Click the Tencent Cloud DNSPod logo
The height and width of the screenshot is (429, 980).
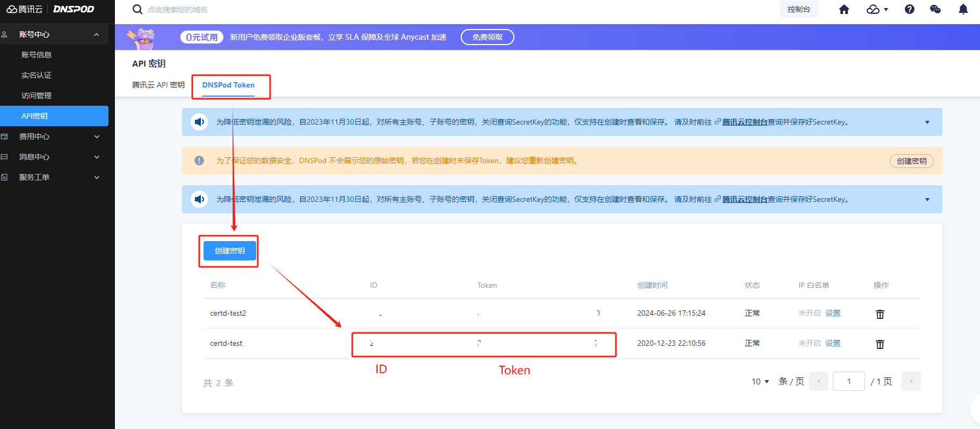tap(50, 9)
